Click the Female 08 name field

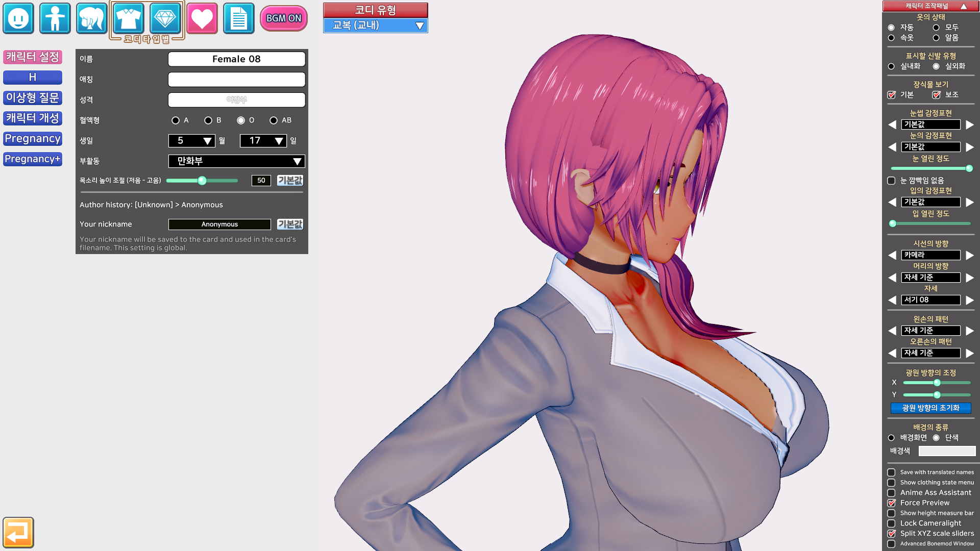click(x=237, y=59)
